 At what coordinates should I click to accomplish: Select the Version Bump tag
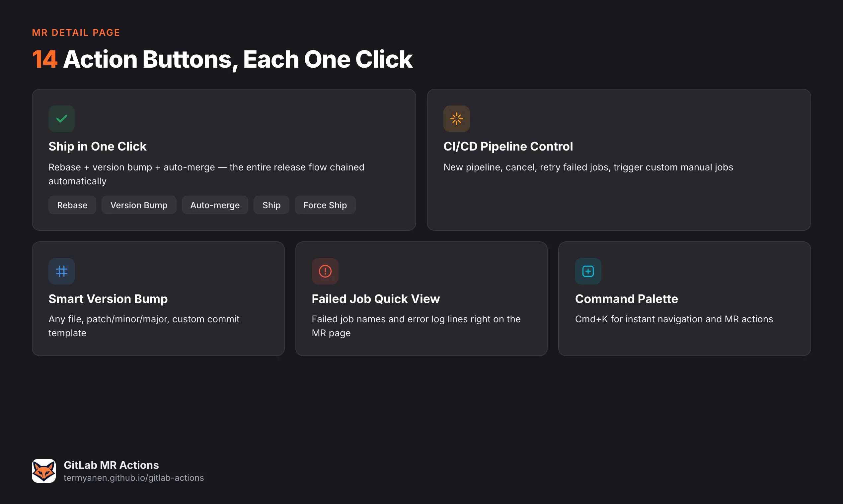point(139,205)
